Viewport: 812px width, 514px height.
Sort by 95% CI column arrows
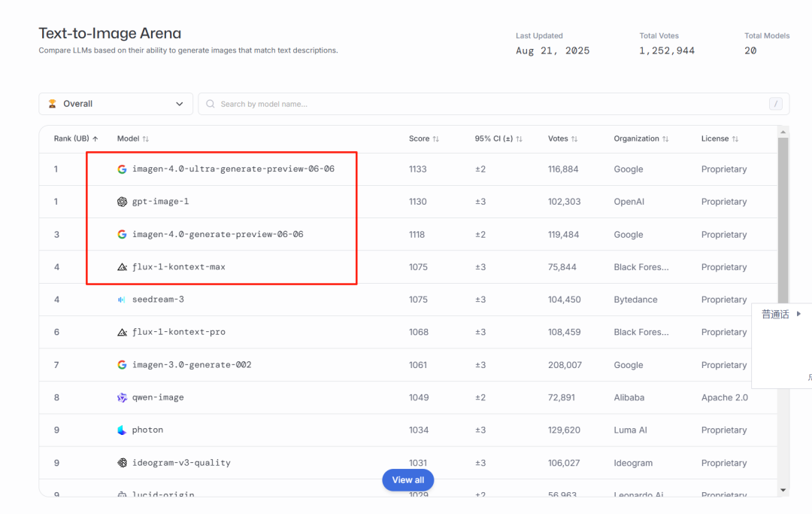(520, 139)
